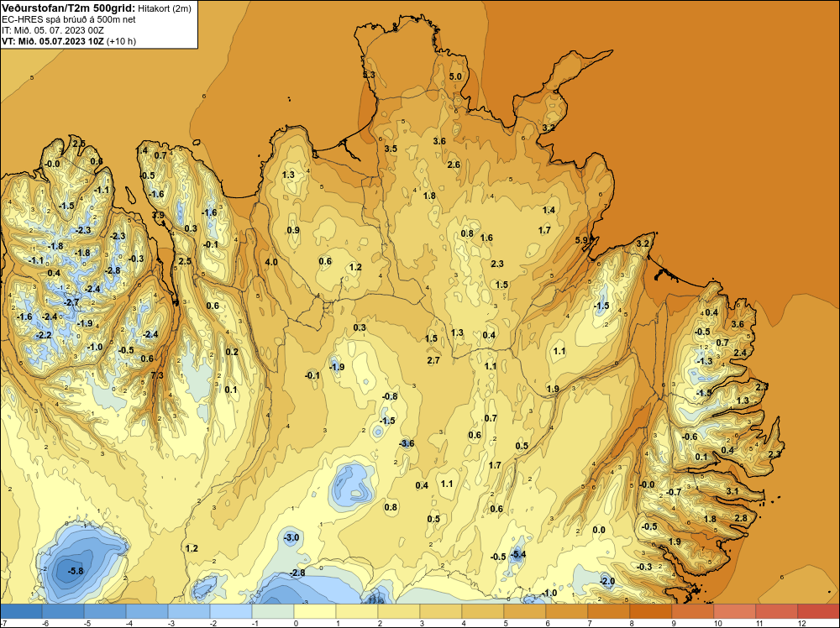Click the '5.0' temperature value
840x628 pixels.
[454, 76]
